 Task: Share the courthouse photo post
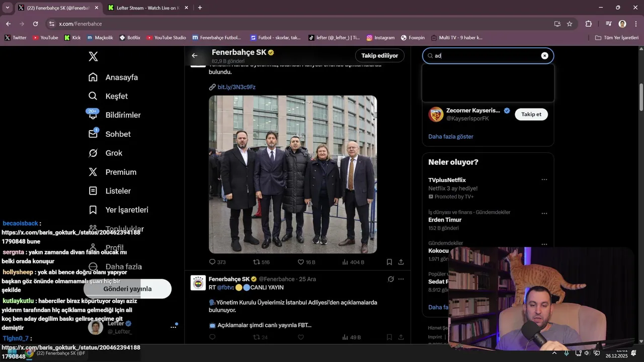click(x=401, y=262)
